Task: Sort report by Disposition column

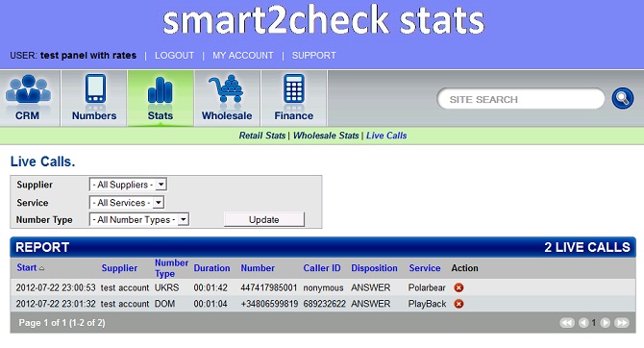Action: click(x=374, y=268)
